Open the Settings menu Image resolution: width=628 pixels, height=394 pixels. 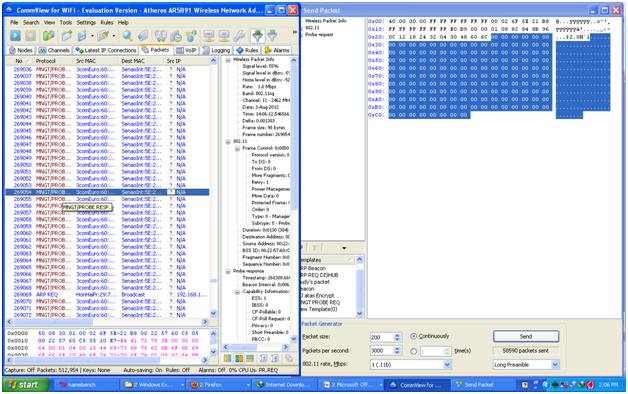[x=86, y=22]
